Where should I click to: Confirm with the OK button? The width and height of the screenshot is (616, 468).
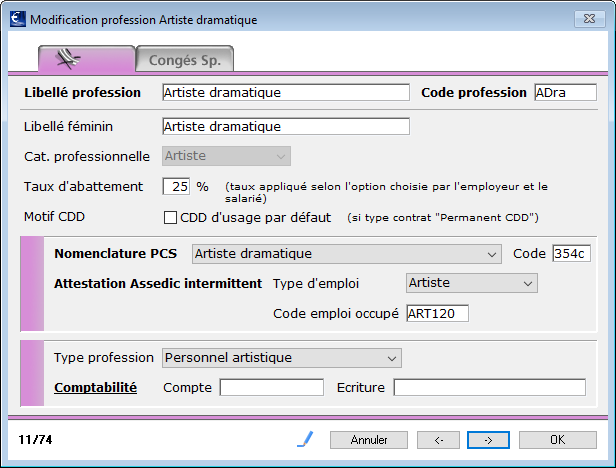558,440
